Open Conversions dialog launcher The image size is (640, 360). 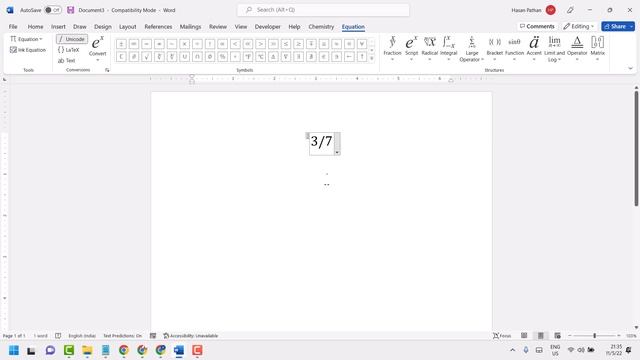coord(107,70)
